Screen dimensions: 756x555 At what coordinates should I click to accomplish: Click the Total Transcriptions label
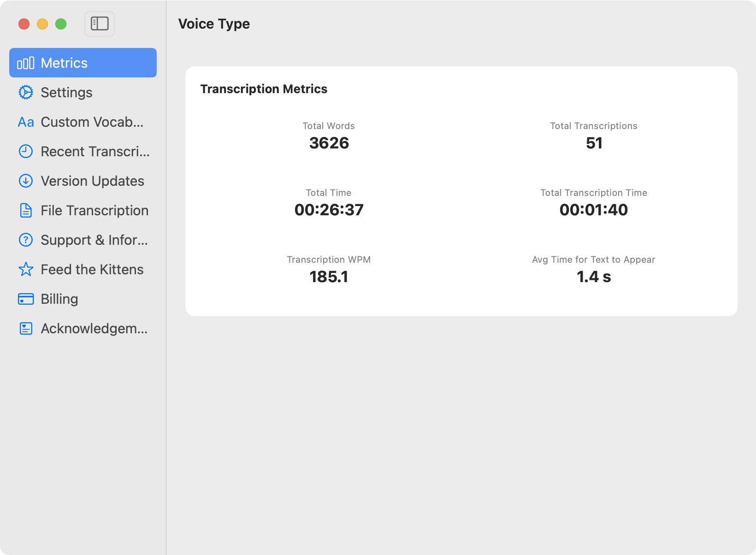[594, 126]
